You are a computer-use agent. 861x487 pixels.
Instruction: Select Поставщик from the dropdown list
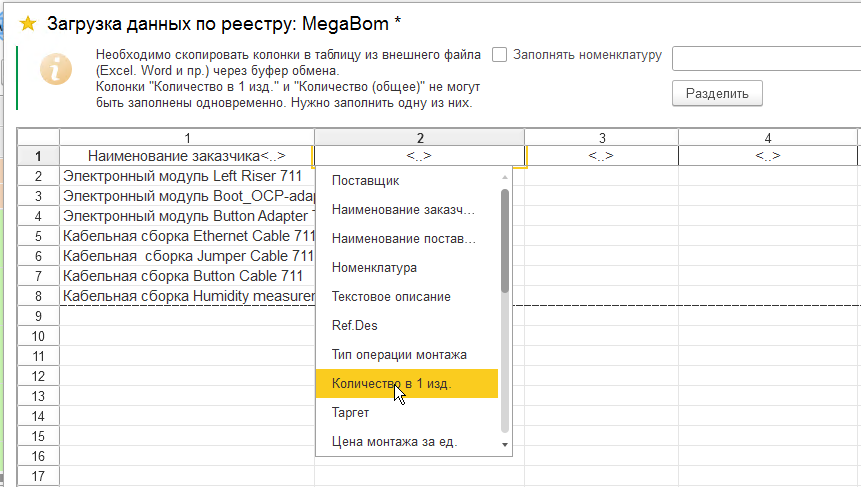[366, 181]
